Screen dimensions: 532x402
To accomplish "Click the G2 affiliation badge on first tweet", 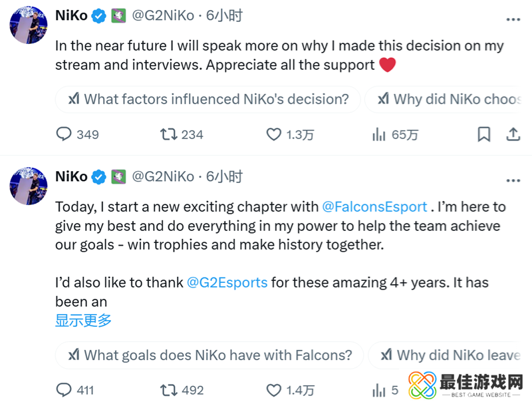I will (x=118, y=15).
